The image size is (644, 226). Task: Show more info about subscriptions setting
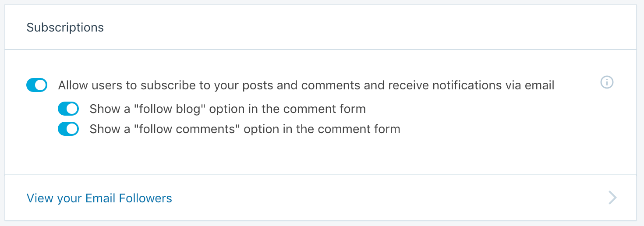(x=607, y=82)
